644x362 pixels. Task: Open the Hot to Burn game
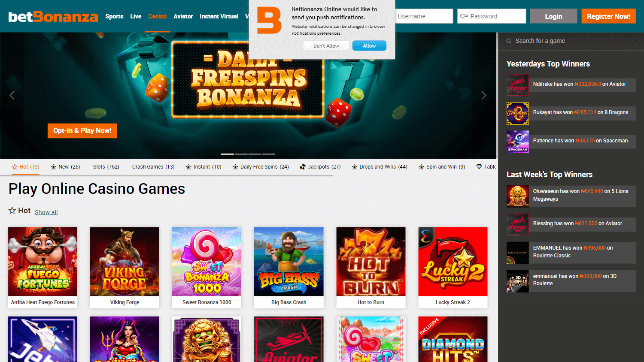pos(371,268)
